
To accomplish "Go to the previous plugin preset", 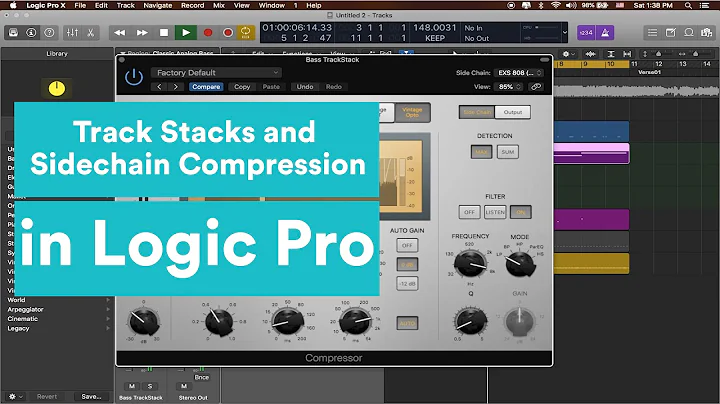I will pos(159,87).
